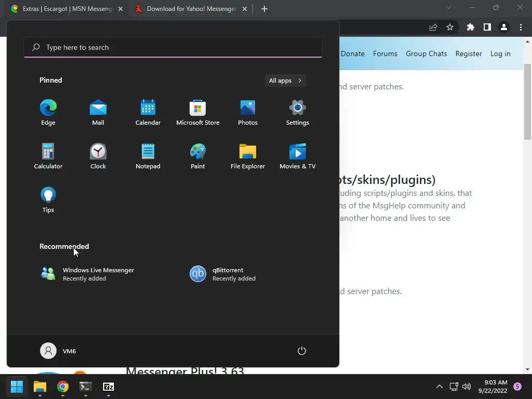This screenshot has width=532, height=399.
Task: Close the Yahoo! Messenger download tab
Action: (245, 9)
